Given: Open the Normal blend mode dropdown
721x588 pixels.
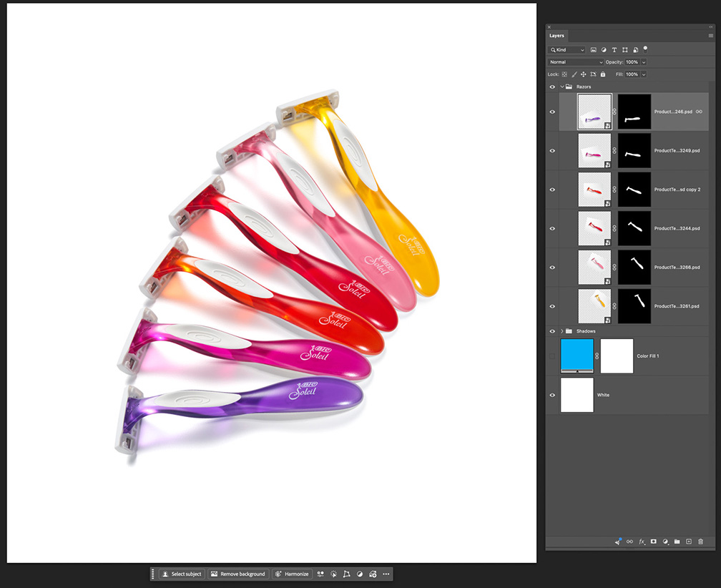Looking at the screenshot, I should click(x=575, y=62).
